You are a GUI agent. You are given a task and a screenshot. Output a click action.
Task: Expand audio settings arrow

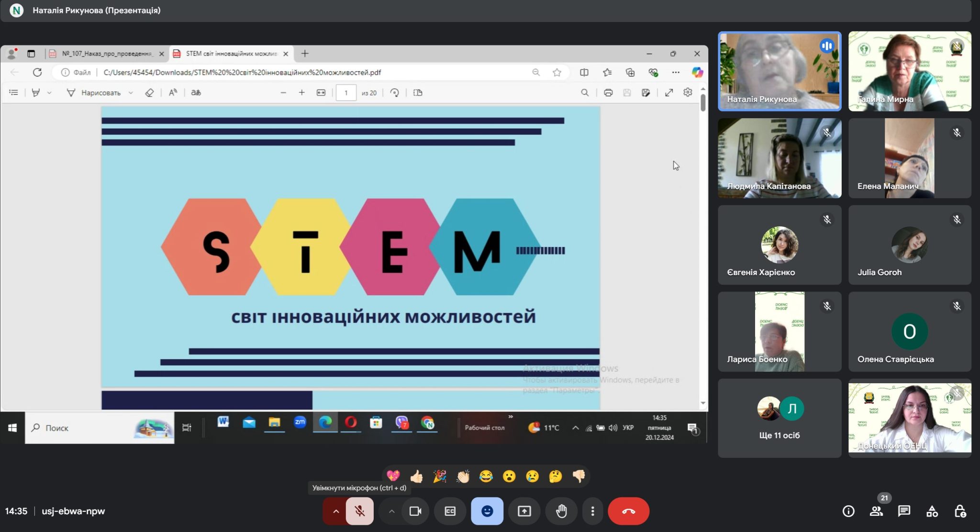[336, 511]
